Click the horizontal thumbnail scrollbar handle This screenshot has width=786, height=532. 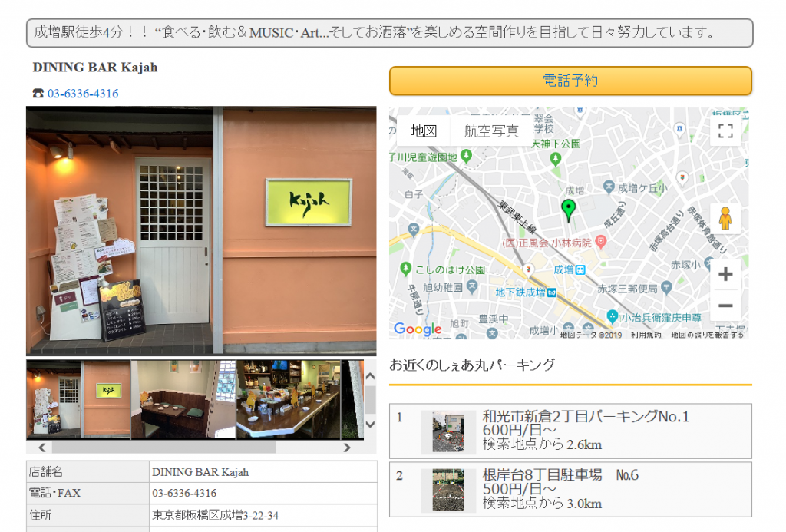(163, 448)
